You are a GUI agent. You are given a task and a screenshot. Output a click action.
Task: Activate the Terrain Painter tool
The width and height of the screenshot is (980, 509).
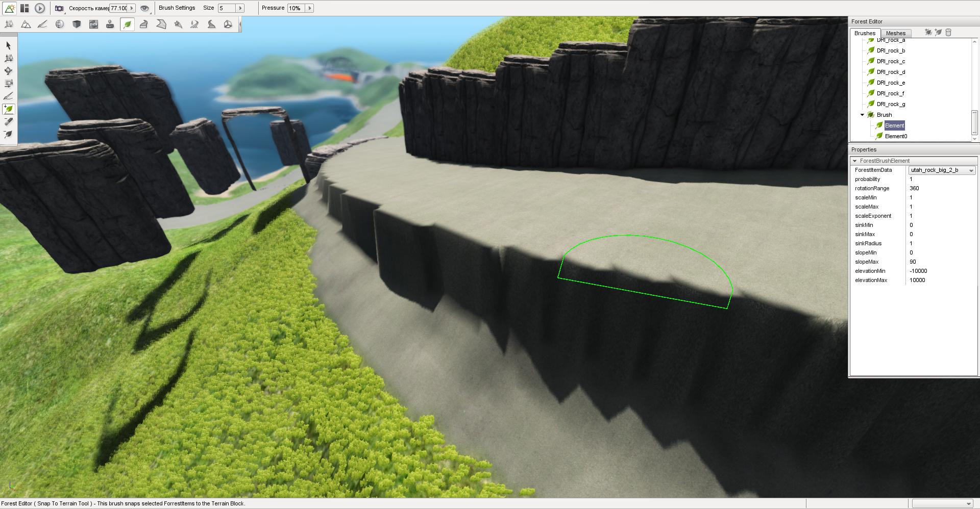click(42, 24)
